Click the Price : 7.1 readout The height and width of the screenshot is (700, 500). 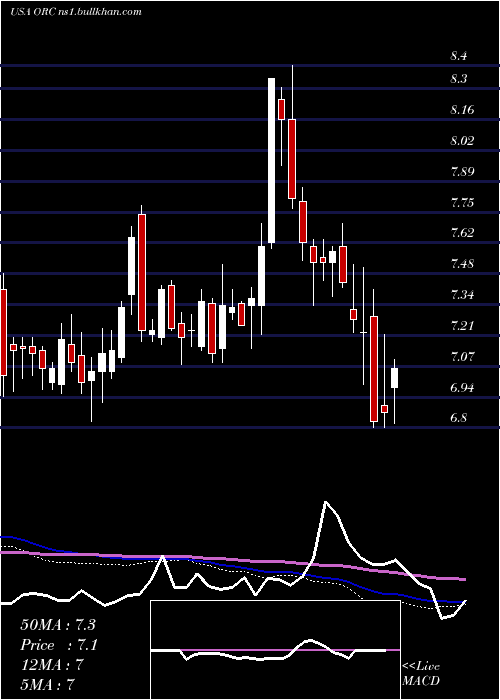click(59, 645)
